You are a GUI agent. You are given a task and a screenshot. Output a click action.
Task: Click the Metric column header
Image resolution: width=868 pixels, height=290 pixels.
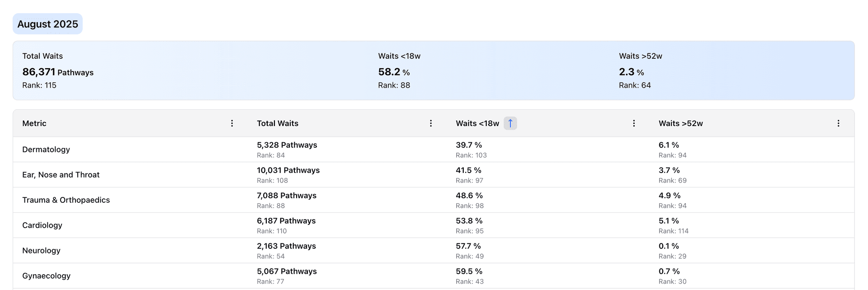pyautogui.click(x=34, y=123)
